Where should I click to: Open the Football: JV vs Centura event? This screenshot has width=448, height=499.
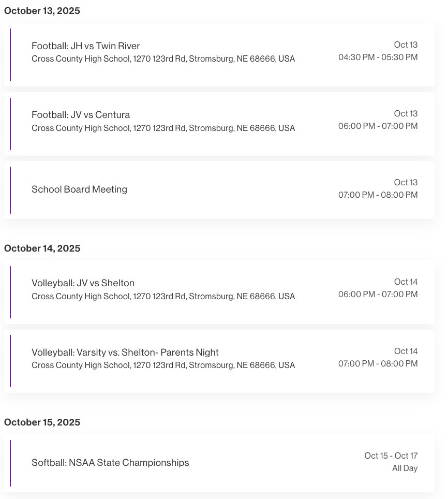(81, 115)
